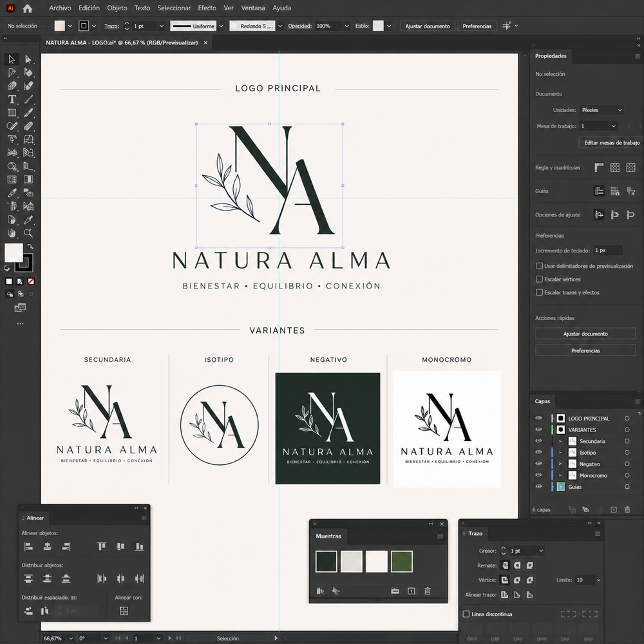Hide the Guías layer eye
644x644 pixels.
point(538,487)
